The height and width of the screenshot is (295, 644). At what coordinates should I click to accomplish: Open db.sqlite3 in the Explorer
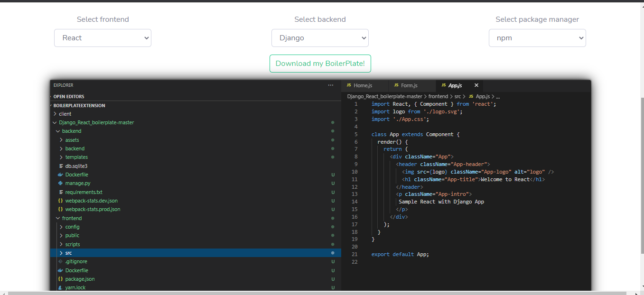click(x=76, y=166)
